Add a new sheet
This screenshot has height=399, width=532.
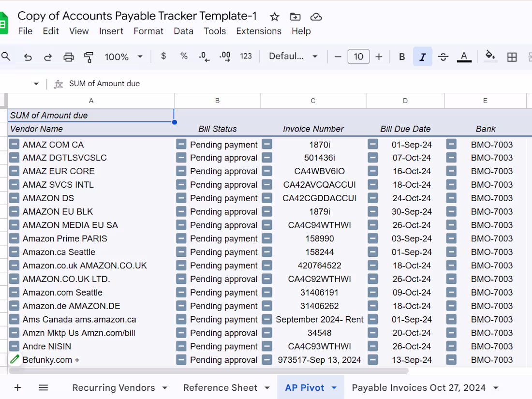coord(17,387)
